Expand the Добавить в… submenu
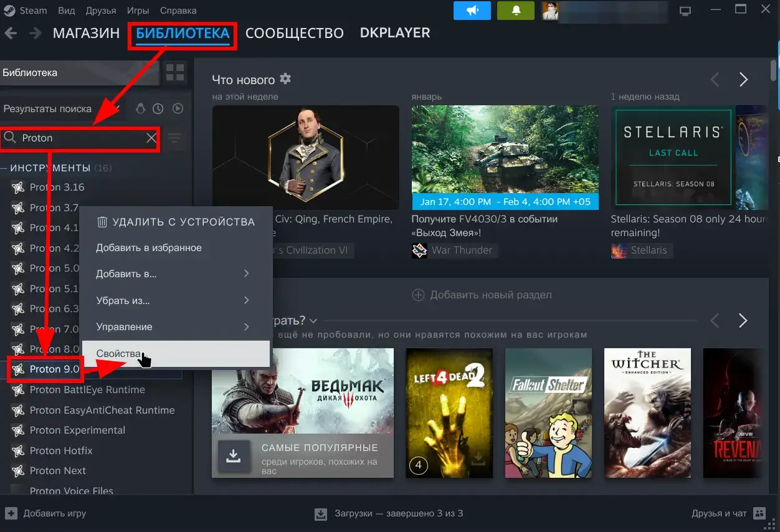 (176, 274)
